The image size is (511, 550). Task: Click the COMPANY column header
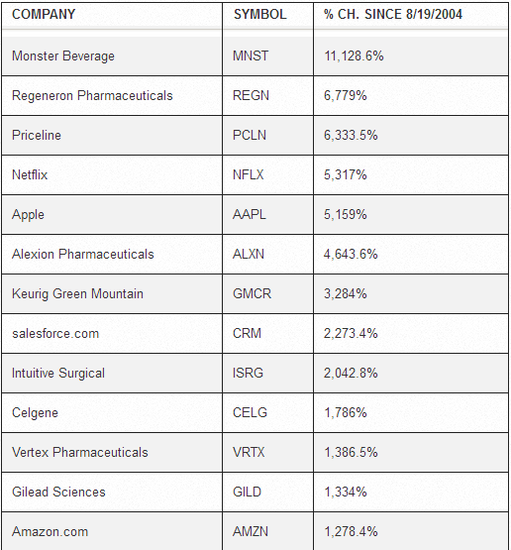click(x=43, y=14)
